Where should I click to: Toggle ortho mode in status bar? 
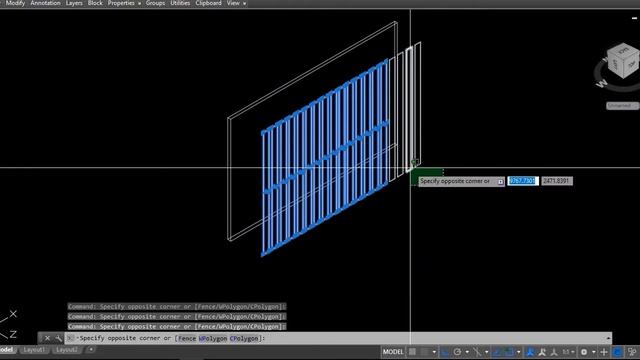click(445, 352)
